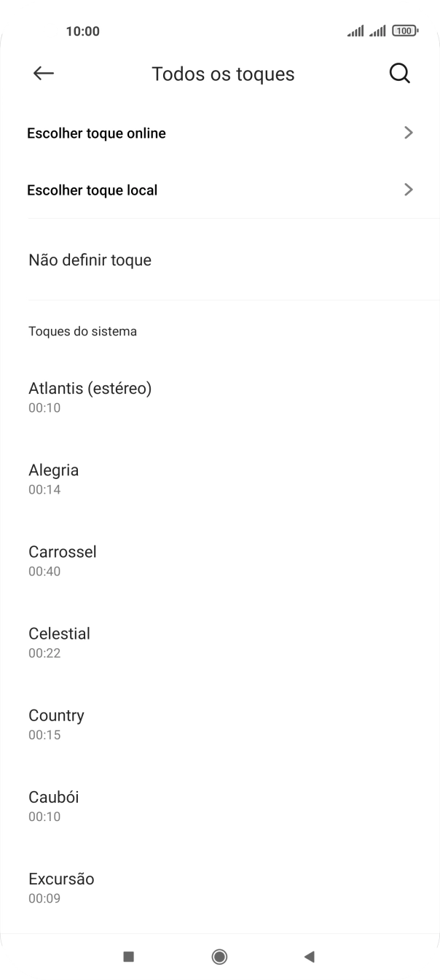This screenshot has width=440, height=980.
Task: Click the battery indicator in status bar
Action: point(405,31)
